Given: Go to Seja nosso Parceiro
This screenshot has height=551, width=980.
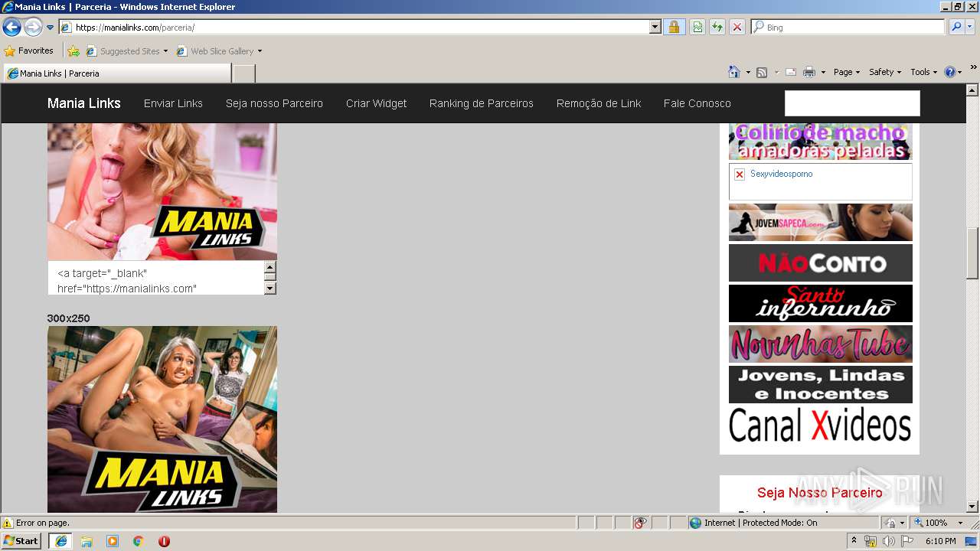Looking at the screenshot, I should pos(274,103).
